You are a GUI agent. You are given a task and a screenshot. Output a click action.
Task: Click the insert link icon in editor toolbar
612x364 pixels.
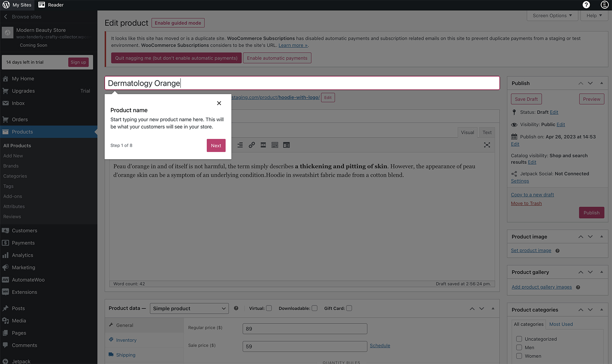[252, 145]
